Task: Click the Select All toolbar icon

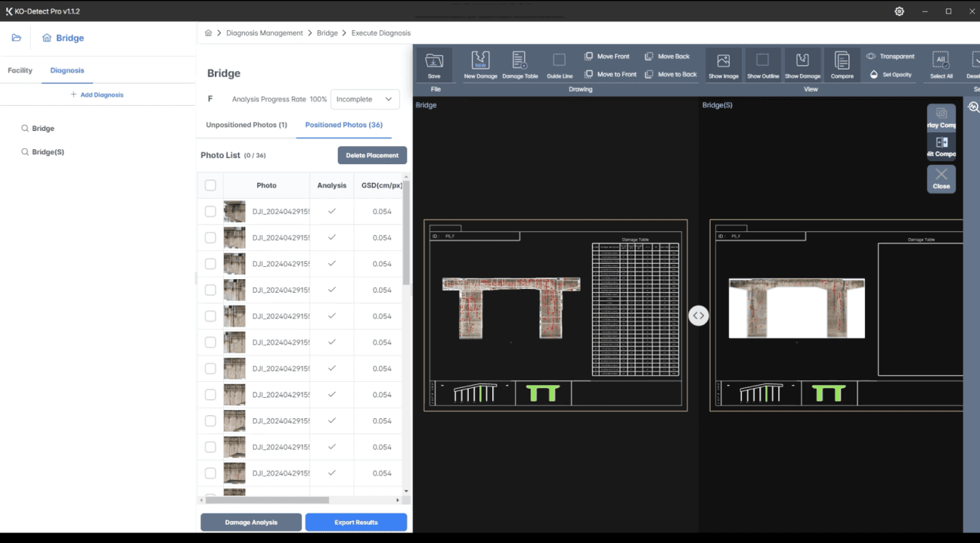Action: 941,65
